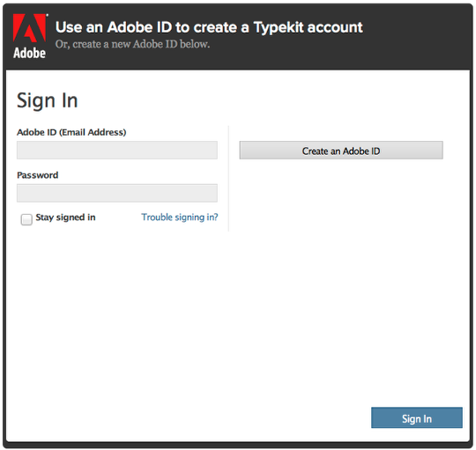Click the Adobe ID email address field
The image size is (476, 450).
tap(117, 150)
